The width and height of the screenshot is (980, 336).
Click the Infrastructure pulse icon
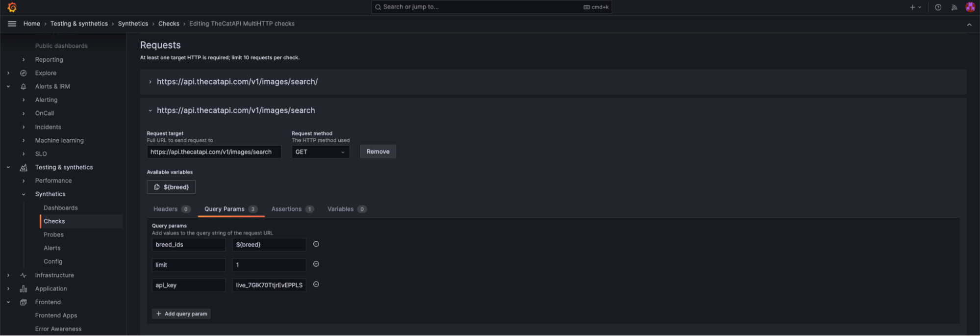coord(23,275)
